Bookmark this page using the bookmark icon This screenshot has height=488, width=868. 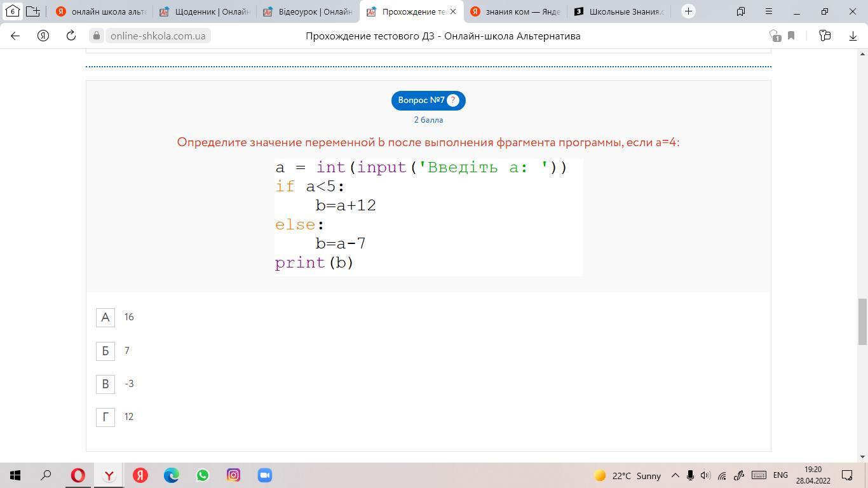(791, 36)
